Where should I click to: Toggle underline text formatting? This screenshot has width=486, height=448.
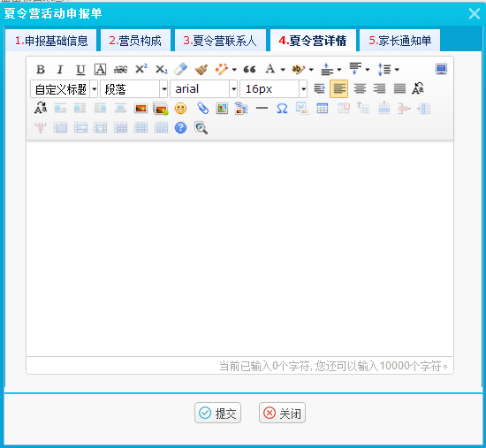click(80, 70)
